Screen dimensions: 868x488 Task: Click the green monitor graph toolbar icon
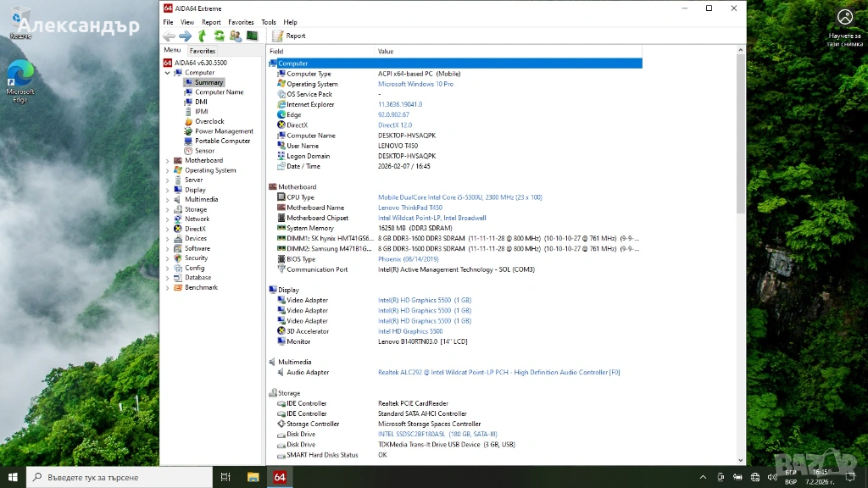tap(252, 36)
